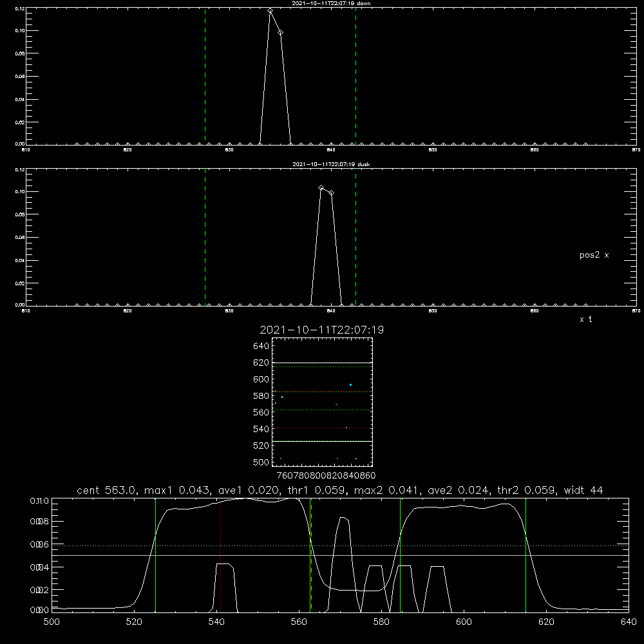Select the 0.04 y-axis label of bottom plot

point(39,567)
